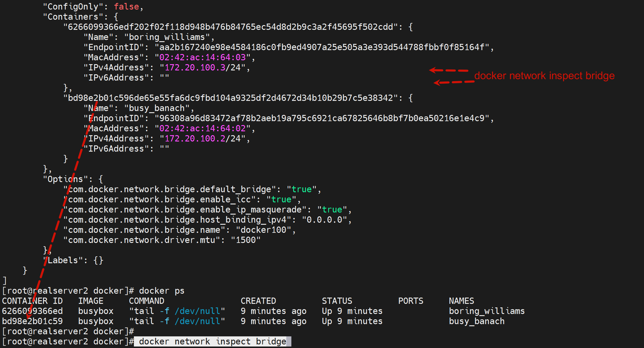Click the IPv4 address 172.20.100.2/24
The image size is (644, 348).
click(x=202, y=138)
